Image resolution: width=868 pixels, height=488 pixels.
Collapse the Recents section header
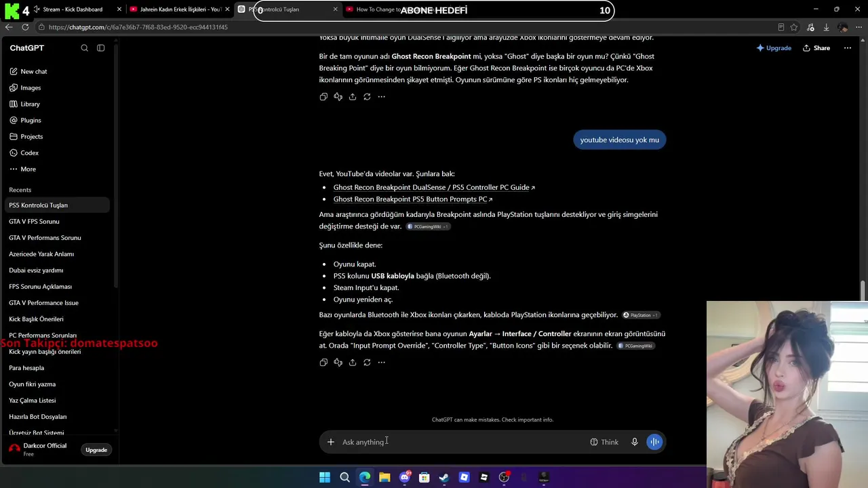(x=20, y=190)
